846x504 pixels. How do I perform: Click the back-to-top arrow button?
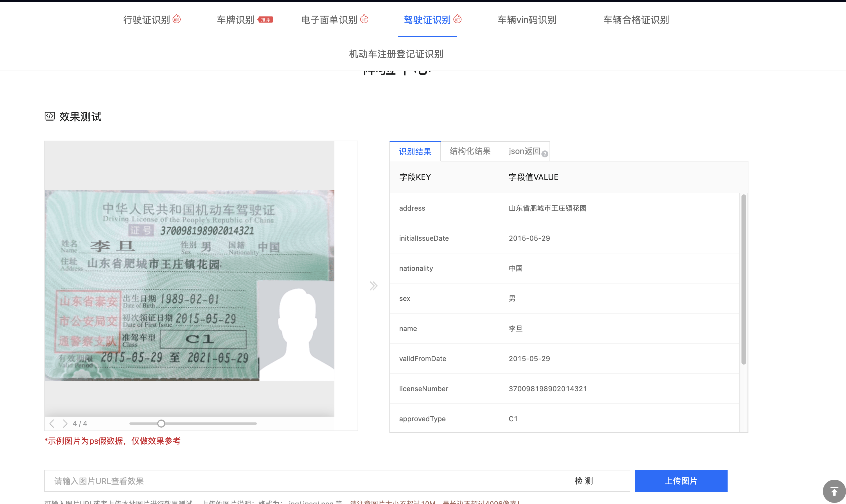[834, 491]
